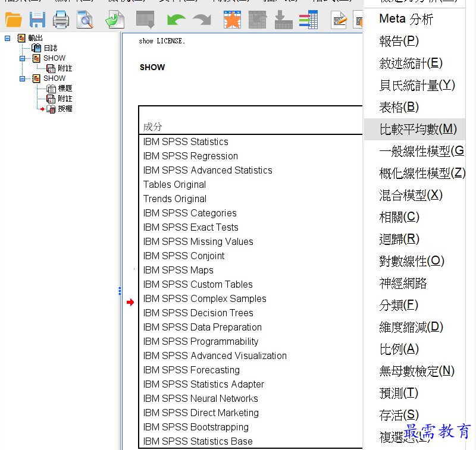Viewport: 476px width, 450px height.
Task: Select the IBM SPSS Bootstrapping row
Action: (196, 427)
